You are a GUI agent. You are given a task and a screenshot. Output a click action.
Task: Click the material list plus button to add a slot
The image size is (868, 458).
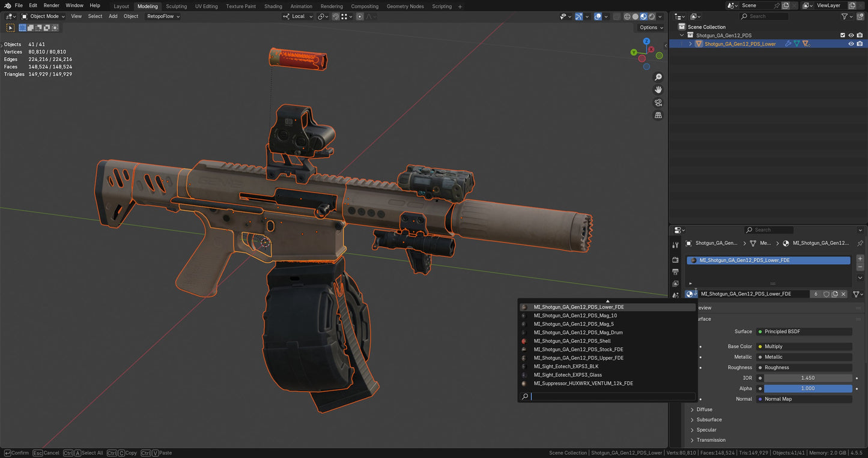(860, 258)
